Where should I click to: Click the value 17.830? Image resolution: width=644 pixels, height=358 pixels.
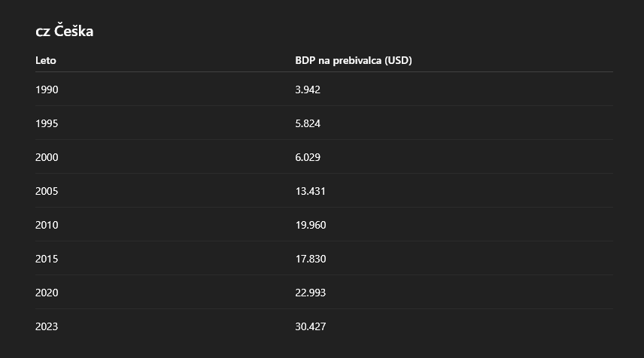pyautogui.click(x=311, y=259)
